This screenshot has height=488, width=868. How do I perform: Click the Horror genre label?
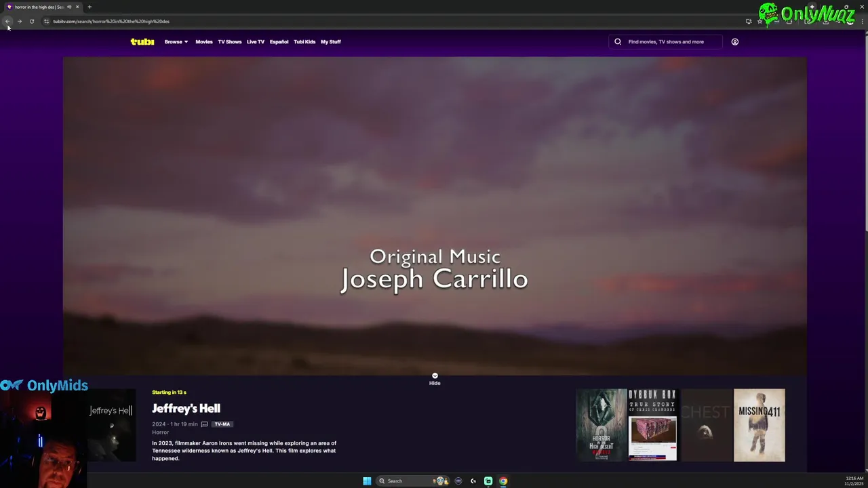[x=160, y=432]
